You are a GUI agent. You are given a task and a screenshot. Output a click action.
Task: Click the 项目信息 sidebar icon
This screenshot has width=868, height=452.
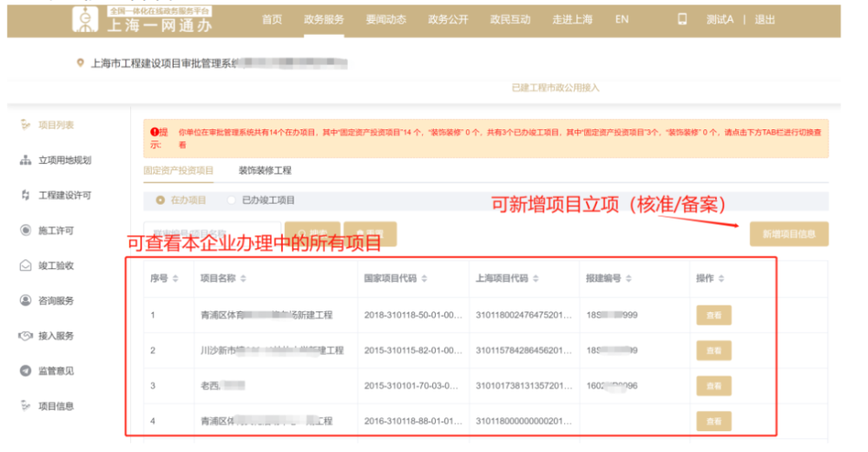coord(25,406)
